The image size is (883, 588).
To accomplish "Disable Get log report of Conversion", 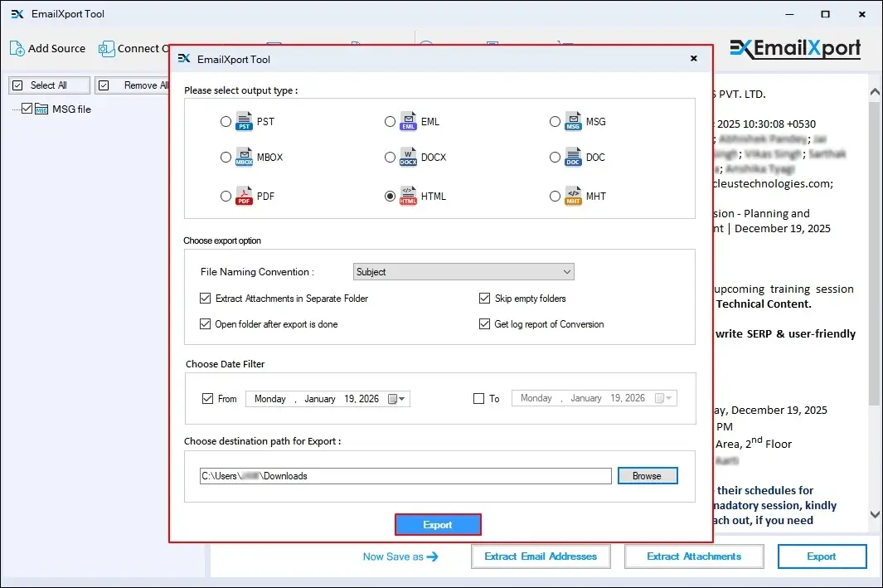I will click(x=485, y=323).
